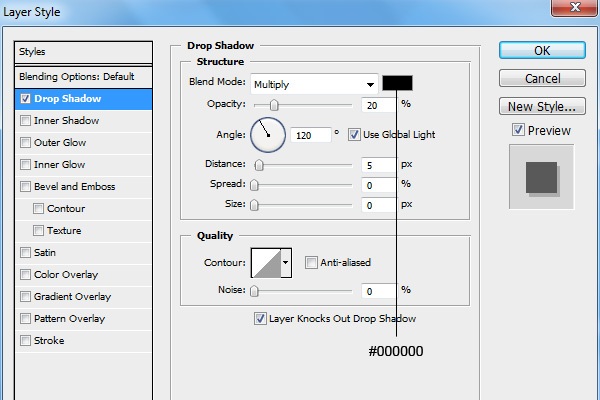This screenshot has height=400, width=600.
Task: Click New Style... button
Action: pos(541,106)
